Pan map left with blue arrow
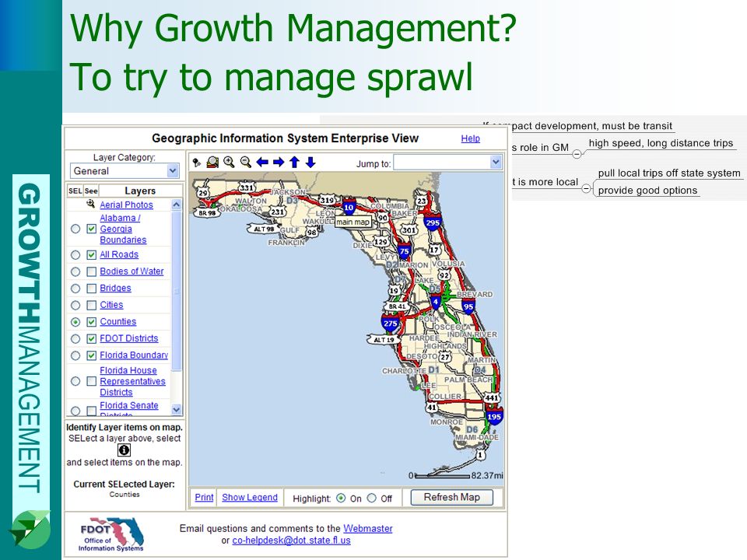The width and height of the screenshot is (747, 560). (262, 163)
